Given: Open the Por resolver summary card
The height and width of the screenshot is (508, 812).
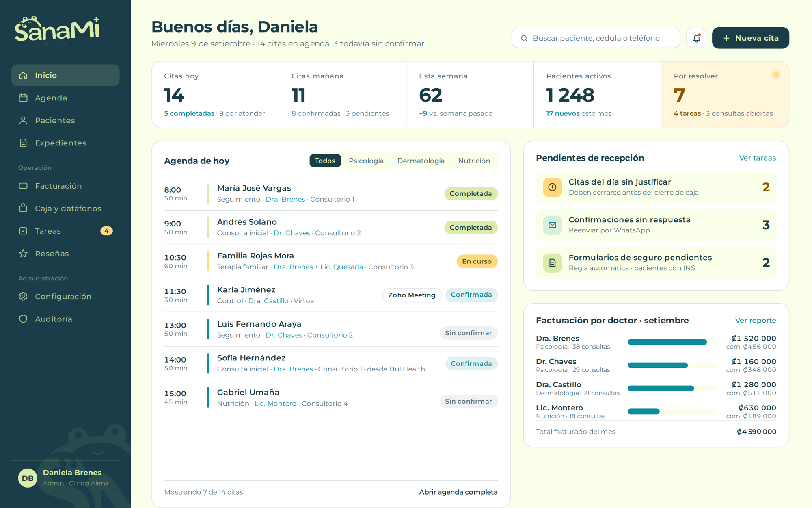Looking at the screenshot, I should click(725, 95).
